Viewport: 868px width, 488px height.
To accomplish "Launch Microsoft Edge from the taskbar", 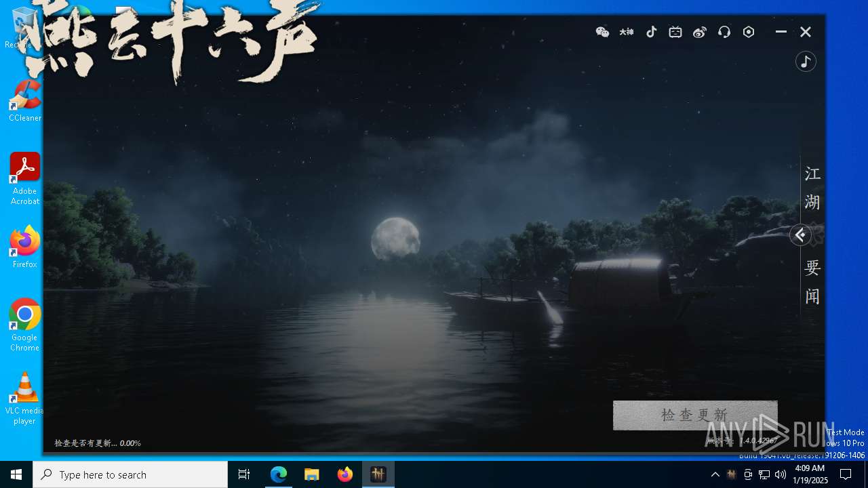I will point(279,474).
